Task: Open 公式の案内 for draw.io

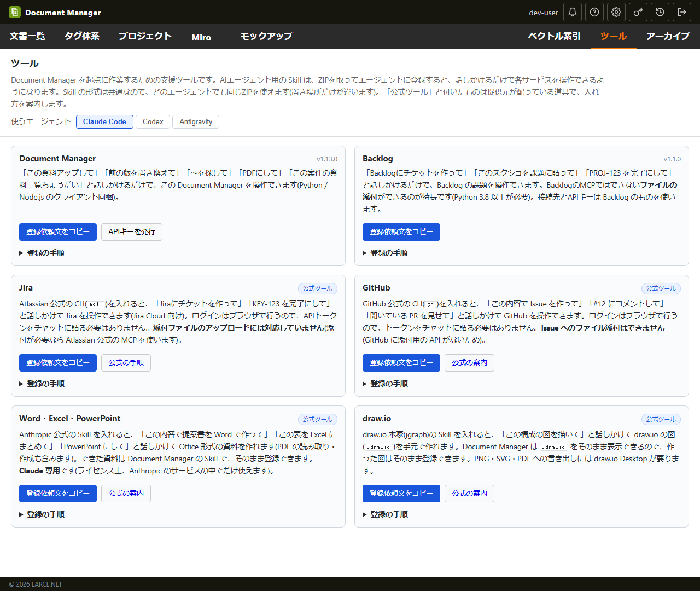Action: [469, 494]
